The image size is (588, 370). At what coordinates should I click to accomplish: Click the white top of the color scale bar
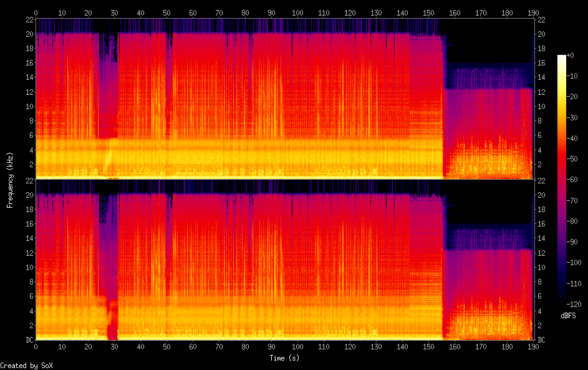[x=561, y=57]
